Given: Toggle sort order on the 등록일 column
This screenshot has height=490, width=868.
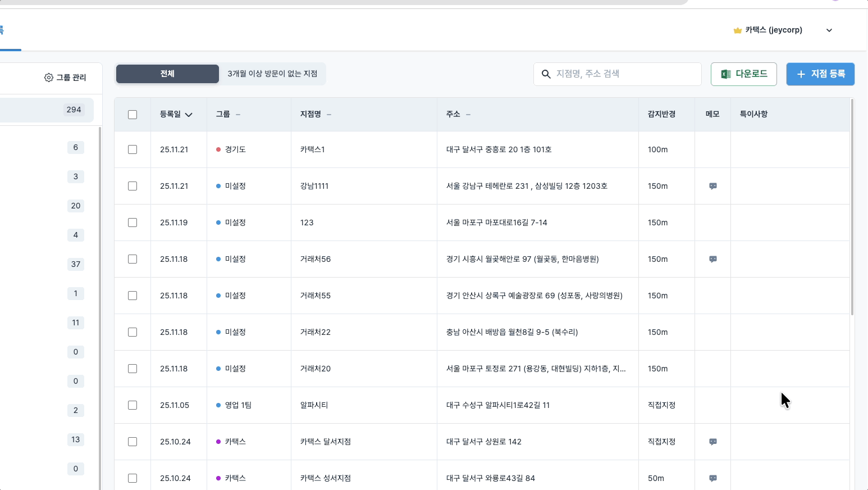Looking at the screenshot, I should [189, 114].
